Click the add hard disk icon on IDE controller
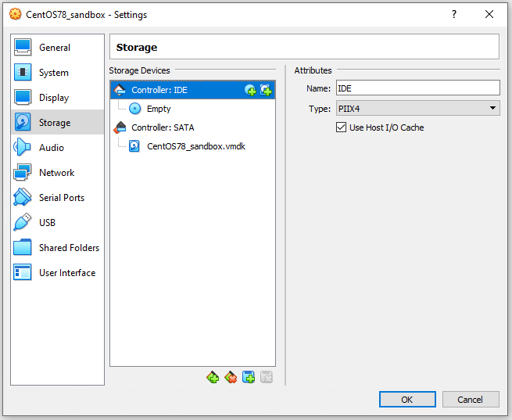Screen dimensions: 512x420 266,91
